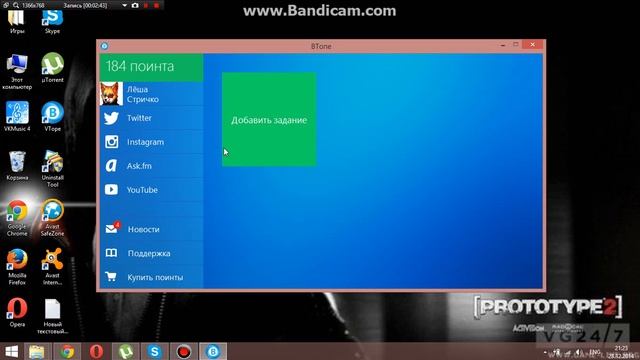Open YouTube tasks via its play icon
The image size is (640, 360).
(111, 189)
